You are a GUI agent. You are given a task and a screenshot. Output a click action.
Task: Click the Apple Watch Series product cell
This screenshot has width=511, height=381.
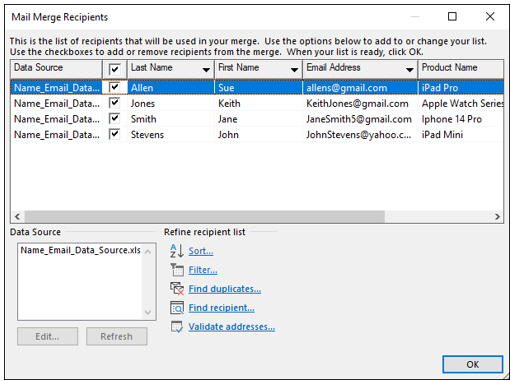tap(461, 103)
